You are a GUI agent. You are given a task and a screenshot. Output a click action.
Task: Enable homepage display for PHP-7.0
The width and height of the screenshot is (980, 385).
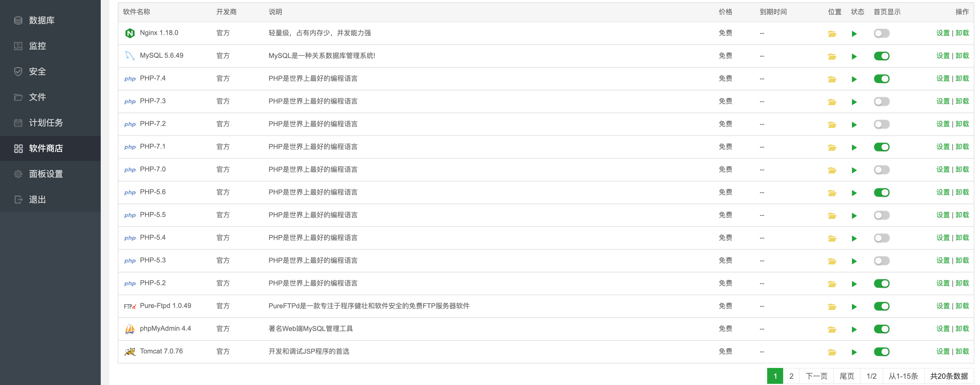click(882, 170)
